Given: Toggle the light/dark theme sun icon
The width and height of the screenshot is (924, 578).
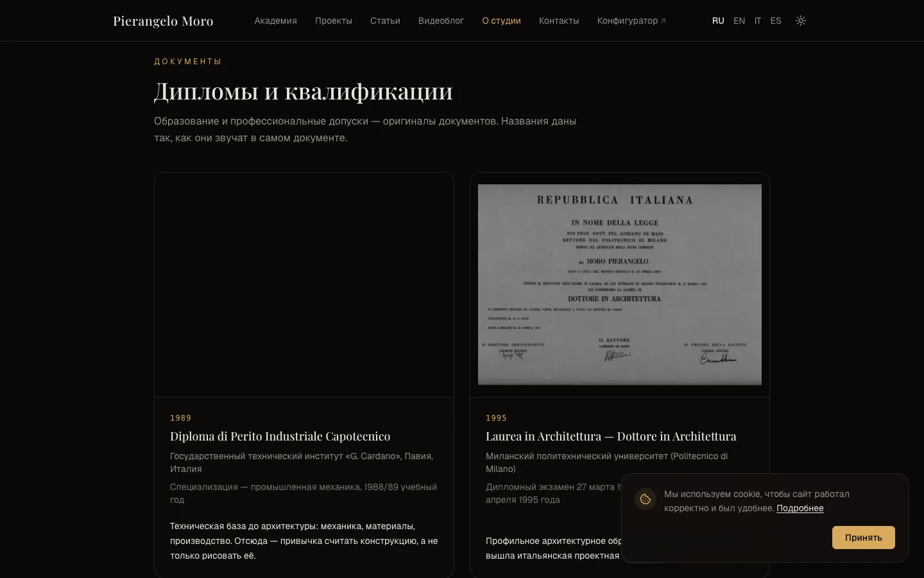Looking at the screenshot, I should pyautogui.click(x=801, y=21).
